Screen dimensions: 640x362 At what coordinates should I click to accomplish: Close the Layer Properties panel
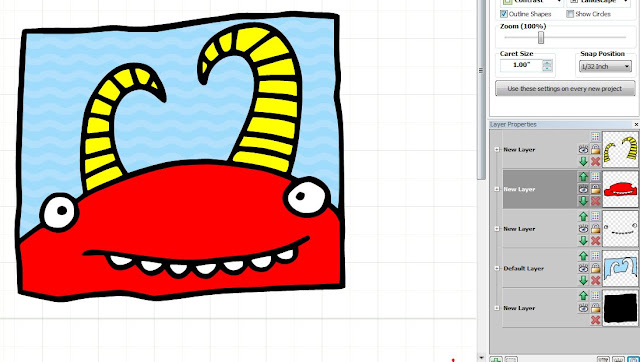point(636,124)
